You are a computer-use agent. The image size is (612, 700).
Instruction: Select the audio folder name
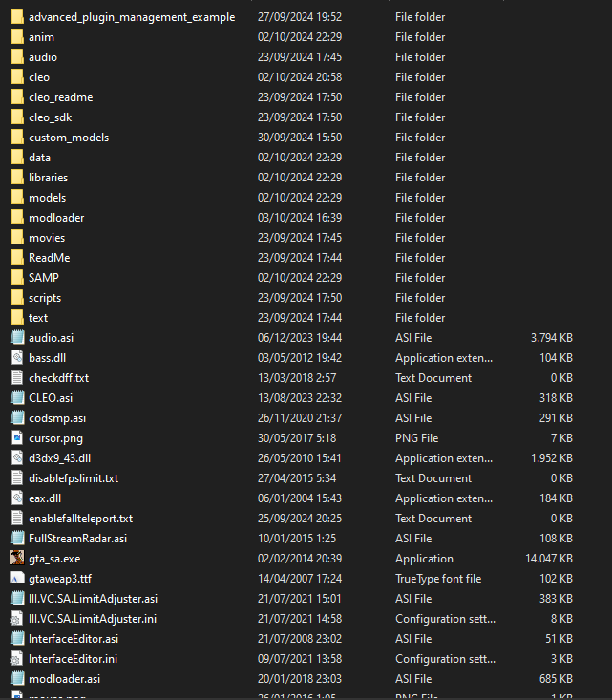coord(43,57)
